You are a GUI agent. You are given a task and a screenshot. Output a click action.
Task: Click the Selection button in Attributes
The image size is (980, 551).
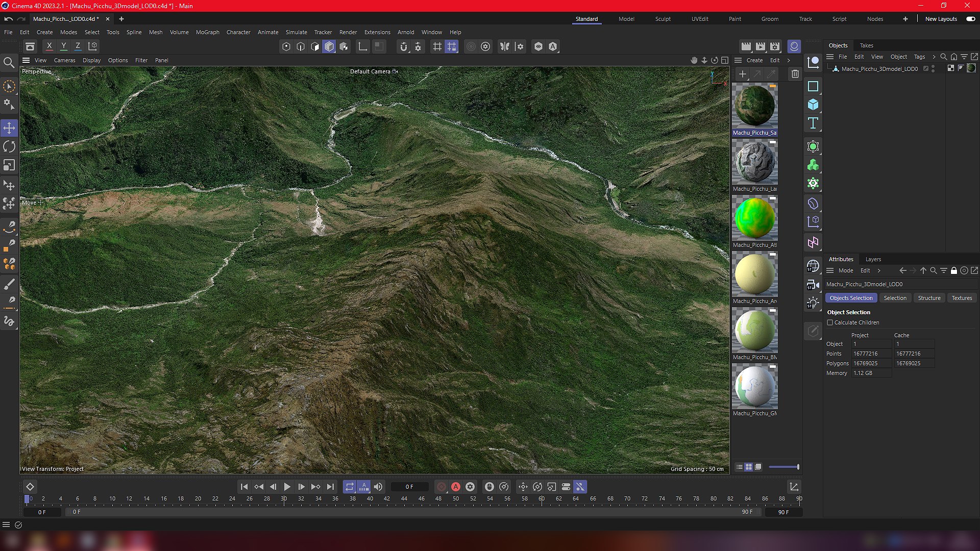895,298
